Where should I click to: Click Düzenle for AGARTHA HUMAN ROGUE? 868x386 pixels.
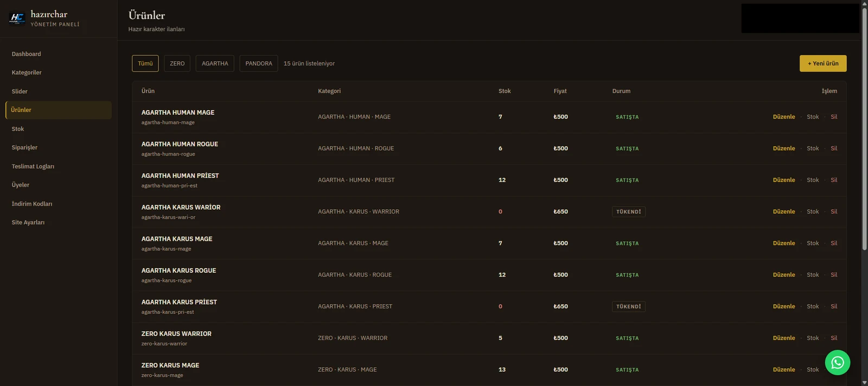[784, 149]
